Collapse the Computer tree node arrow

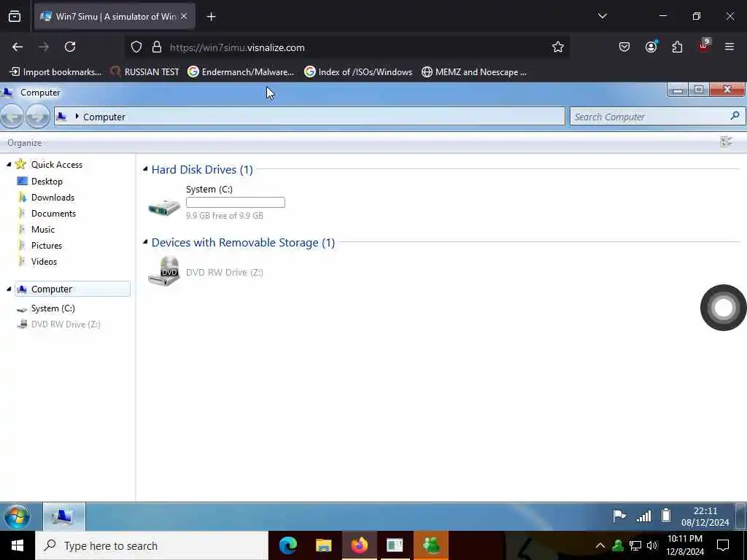(9, 289)
